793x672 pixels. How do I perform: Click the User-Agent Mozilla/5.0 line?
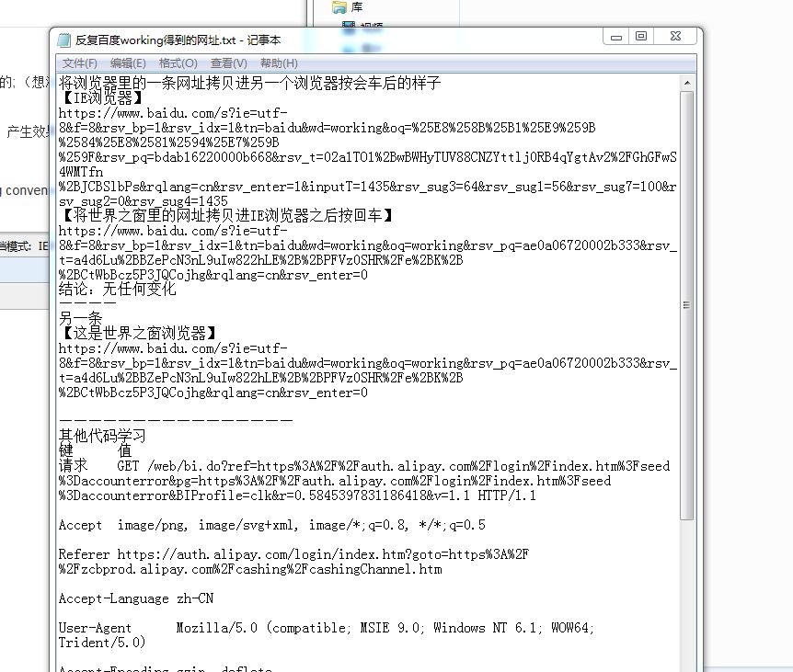coord(327,628)
